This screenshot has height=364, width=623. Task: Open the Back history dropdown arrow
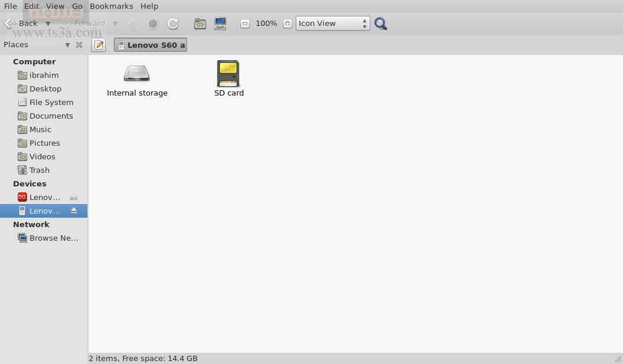click(48, 24)
